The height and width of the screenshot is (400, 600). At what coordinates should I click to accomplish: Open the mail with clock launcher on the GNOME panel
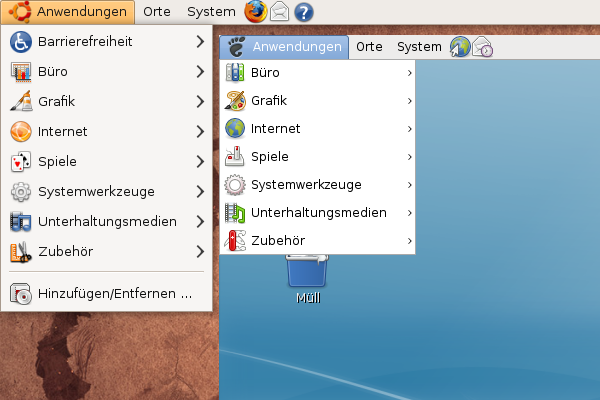[482, 47]
